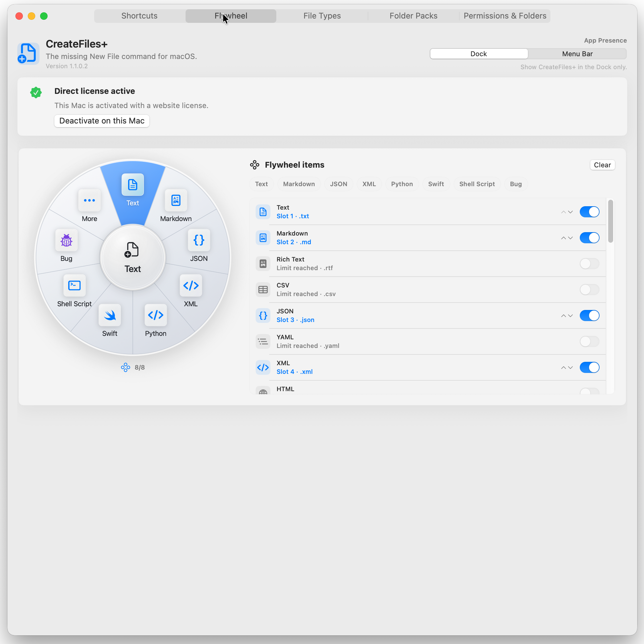
Task: Click Deactivate on this Mac
Action: [x=102, y=121]
